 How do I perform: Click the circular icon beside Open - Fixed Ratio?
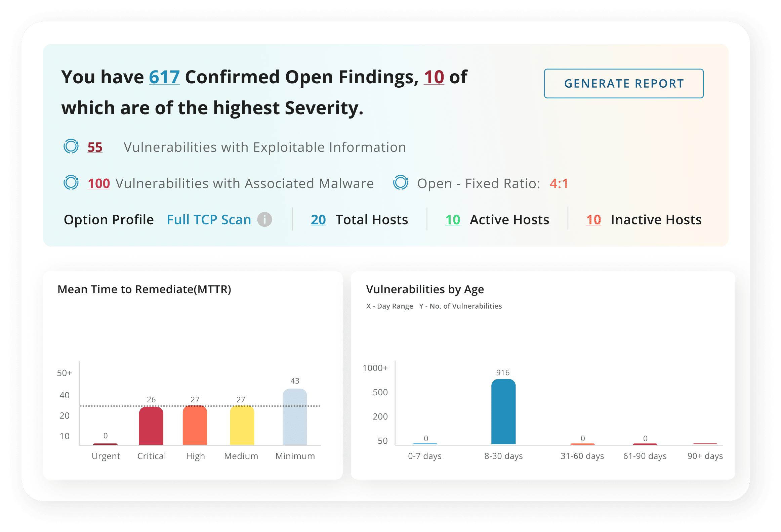[401, 182]
